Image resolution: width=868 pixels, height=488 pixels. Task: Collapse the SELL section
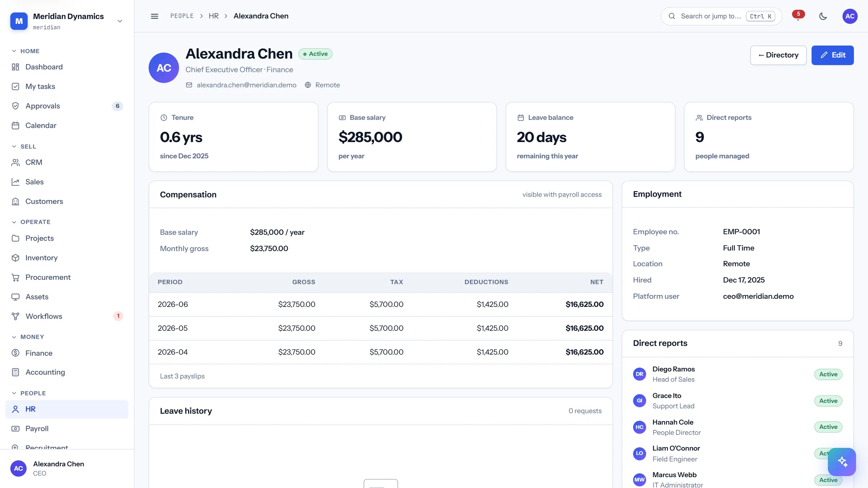(x=24, y=146)
